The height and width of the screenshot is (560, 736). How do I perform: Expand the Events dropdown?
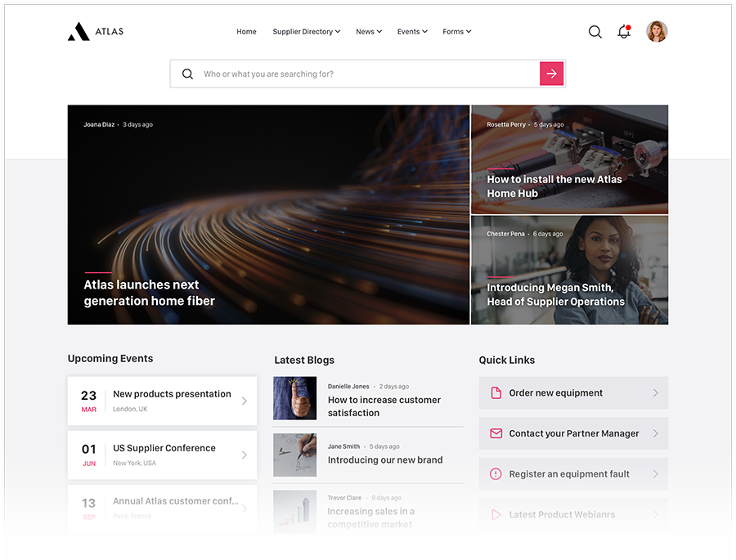(411, 31)
